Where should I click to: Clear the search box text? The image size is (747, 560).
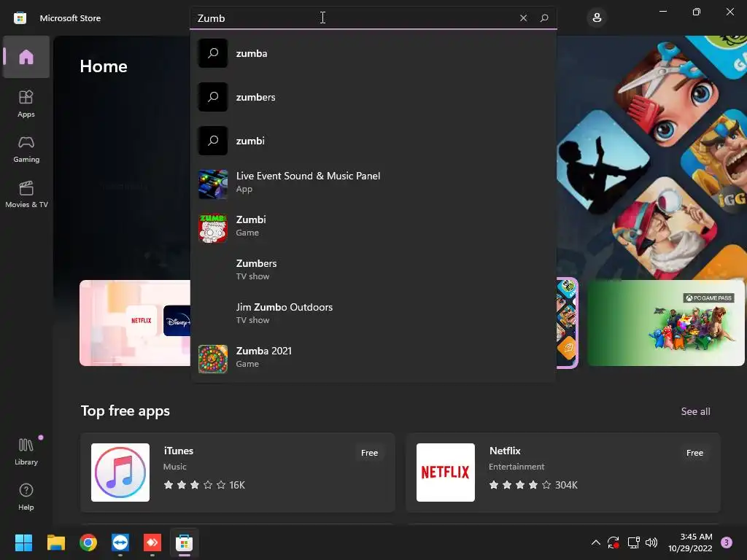pyautogui.click(x=523, y=18)
